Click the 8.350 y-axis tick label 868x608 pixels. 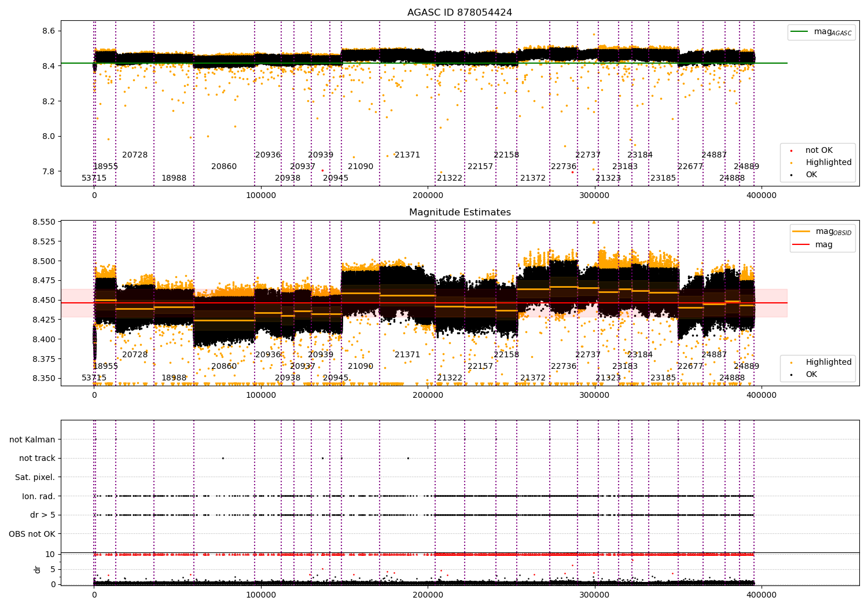click(43, 378)
